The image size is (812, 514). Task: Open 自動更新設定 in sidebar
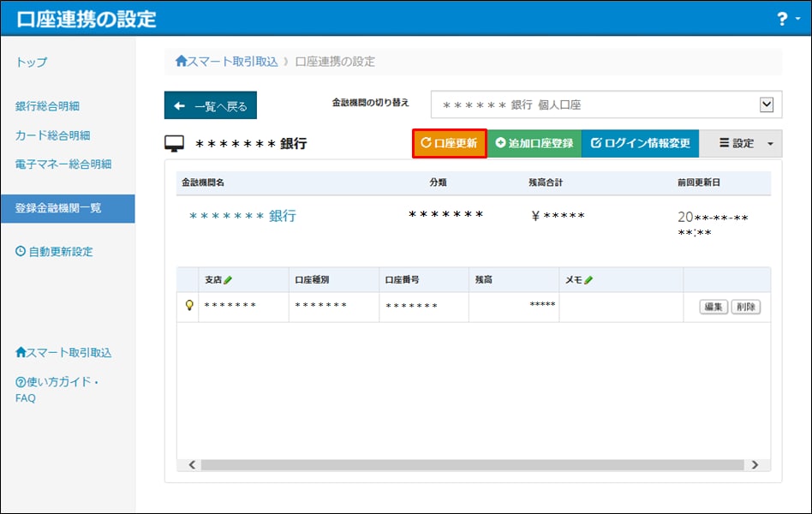(x=54, y=252)
